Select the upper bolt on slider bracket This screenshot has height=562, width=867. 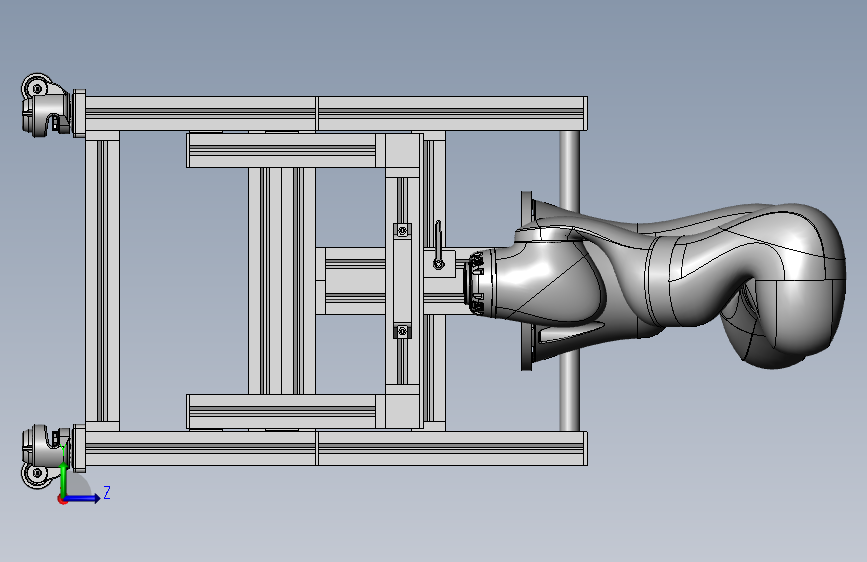pos(403,230)
